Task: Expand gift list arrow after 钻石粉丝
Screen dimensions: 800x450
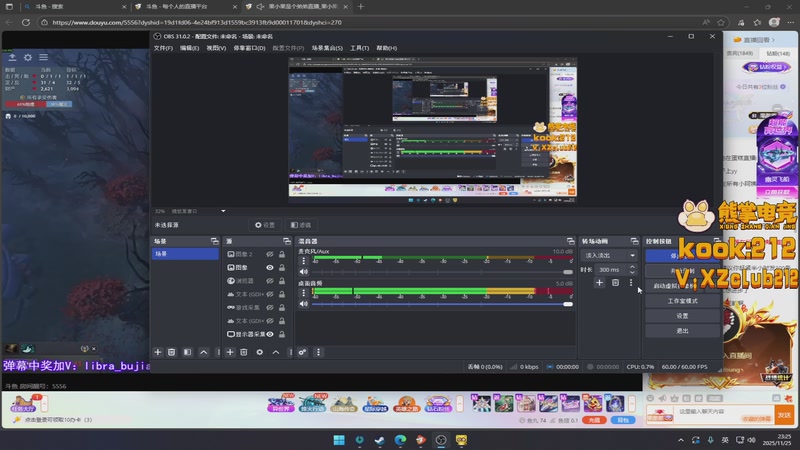Action: pyautogui.click(x=459, y=404)
